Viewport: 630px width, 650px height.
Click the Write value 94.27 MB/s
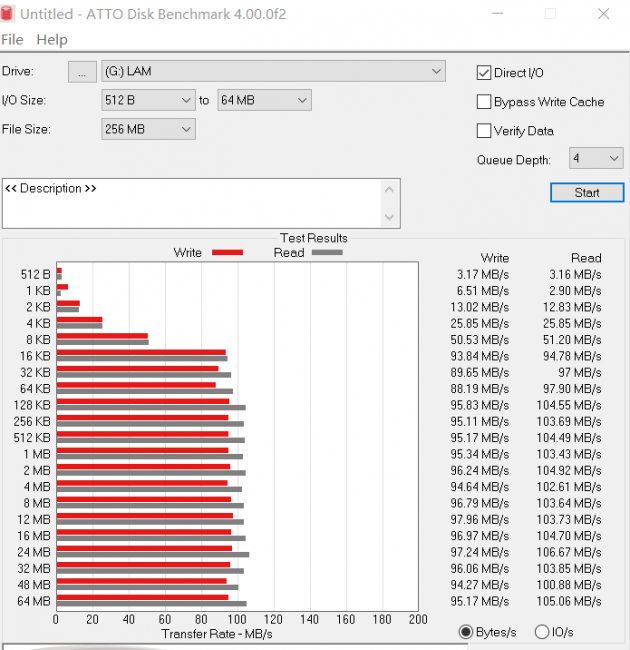480,585
